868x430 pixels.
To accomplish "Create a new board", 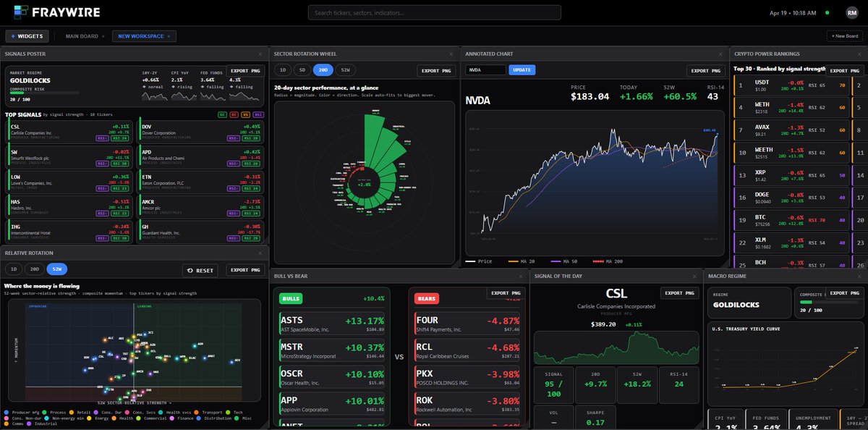I will tap(844, 35).
